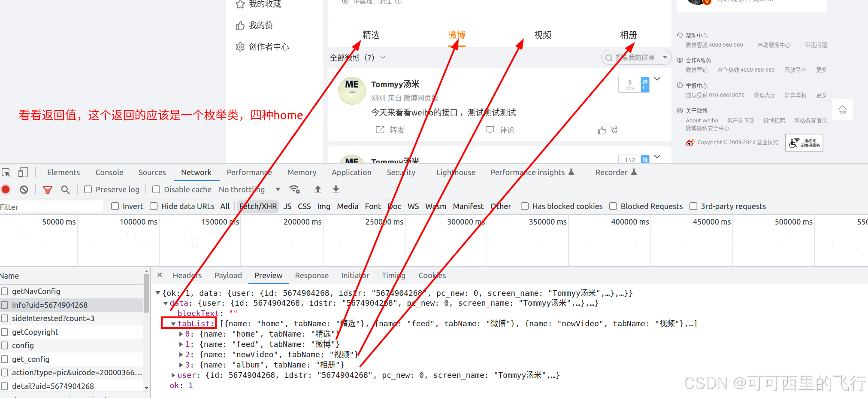Screen dimensions: 868x398
Task: Expand the 全部微博 (7) filter dropdown
Action: [383, 58]
